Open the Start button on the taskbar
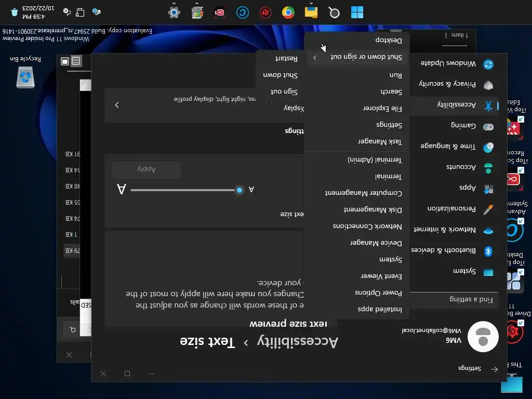Viewport: 532px width, 399px height. (x=357, y=12)
